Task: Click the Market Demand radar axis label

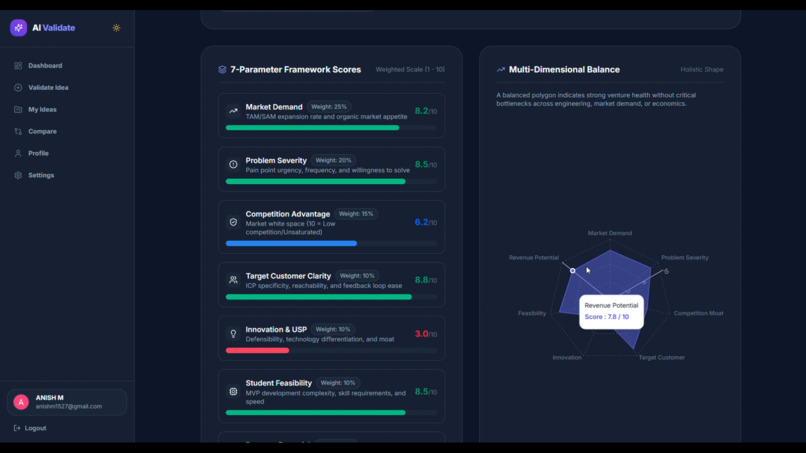Action: click(610, 233)
